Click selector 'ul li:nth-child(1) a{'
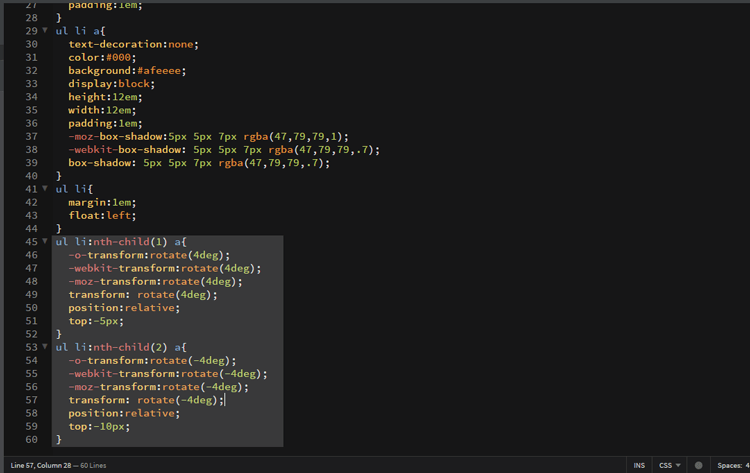 pos(121,242)
